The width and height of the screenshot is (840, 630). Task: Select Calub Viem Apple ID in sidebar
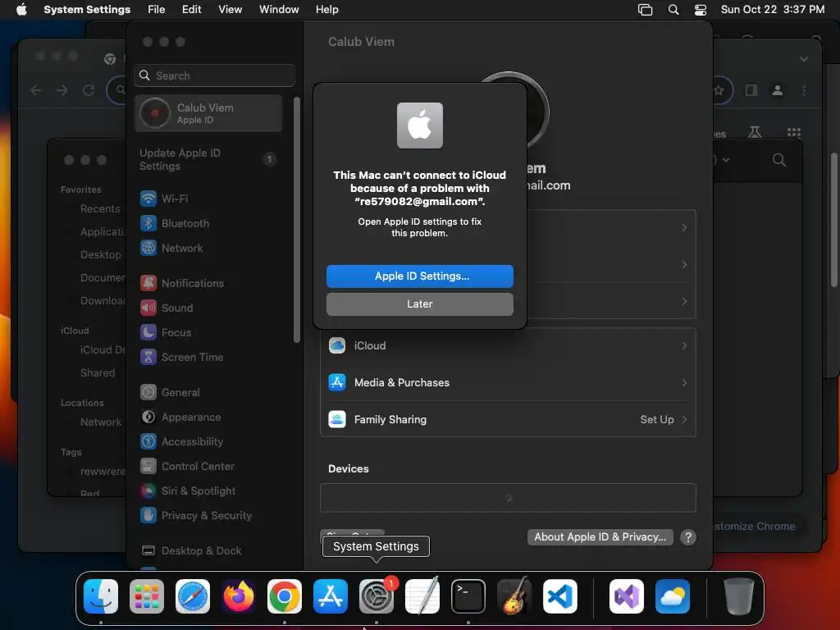[x=208, y=113]
